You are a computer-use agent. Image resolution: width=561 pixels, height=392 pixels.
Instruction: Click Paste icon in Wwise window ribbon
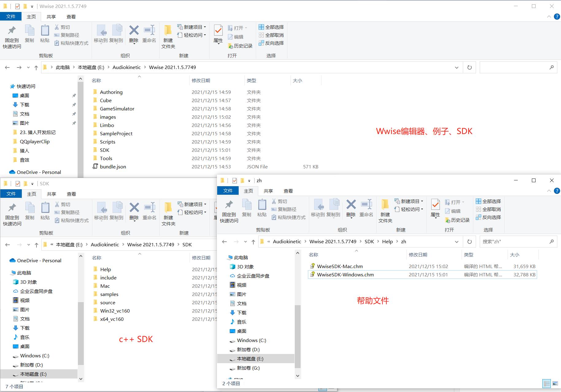coord(45,34)
